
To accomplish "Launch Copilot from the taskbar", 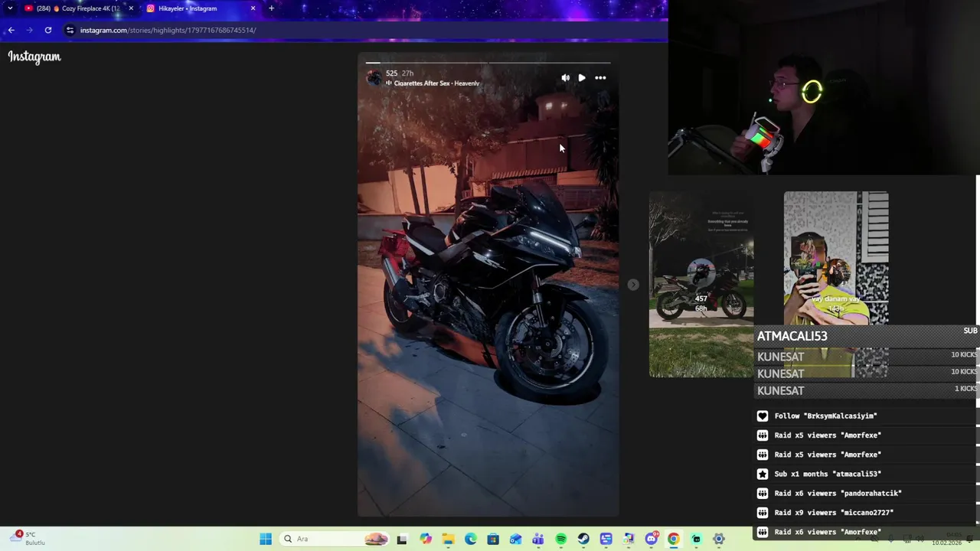I will tap(426, 539).
